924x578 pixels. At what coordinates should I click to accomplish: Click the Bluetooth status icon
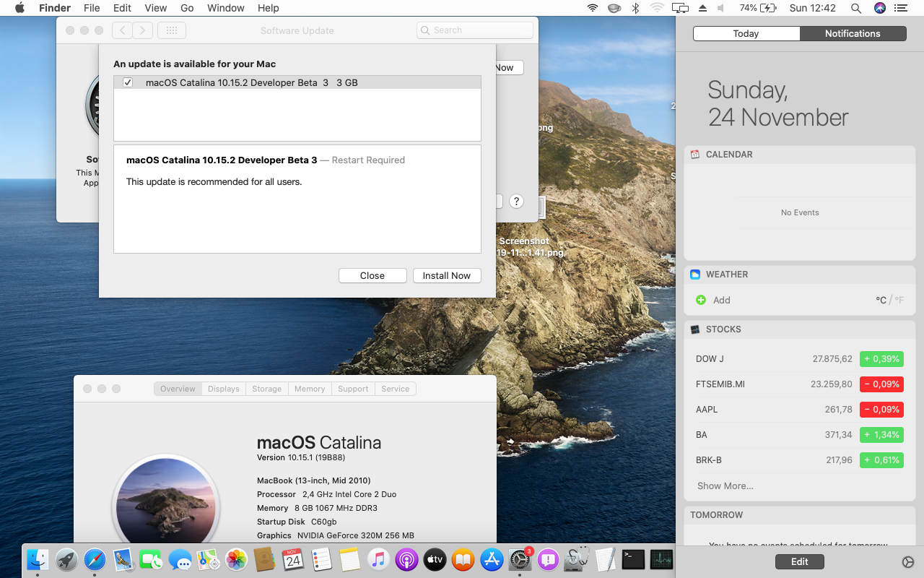pos(635,8)
